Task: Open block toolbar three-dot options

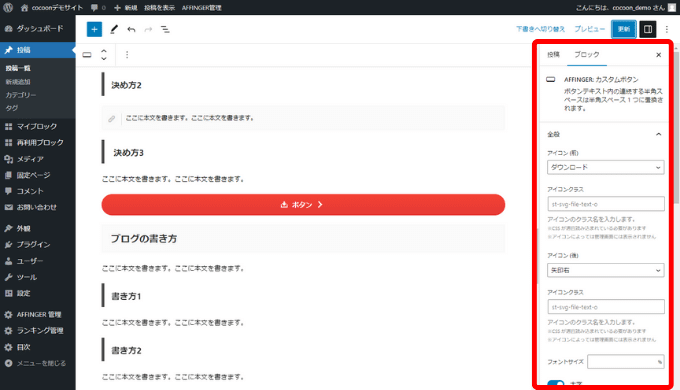Action: 127,55
